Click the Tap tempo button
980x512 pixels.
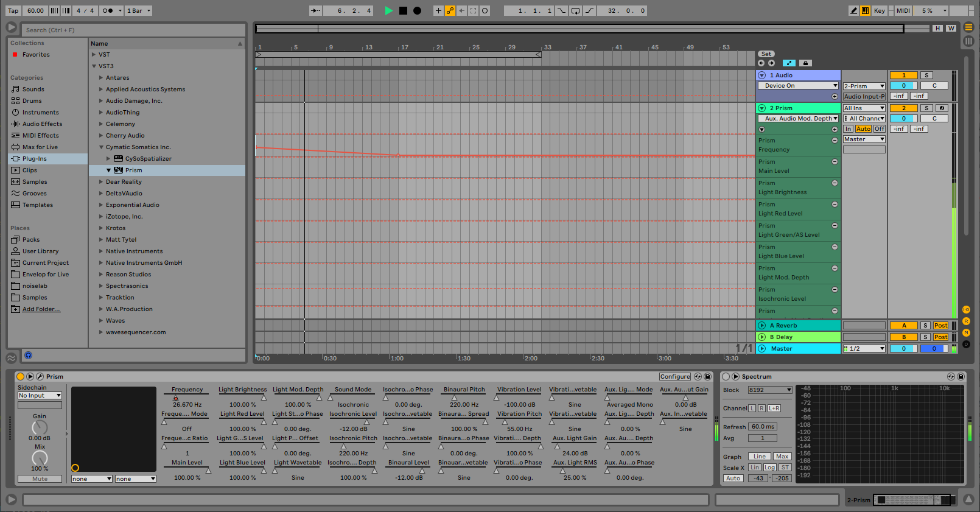13,10
